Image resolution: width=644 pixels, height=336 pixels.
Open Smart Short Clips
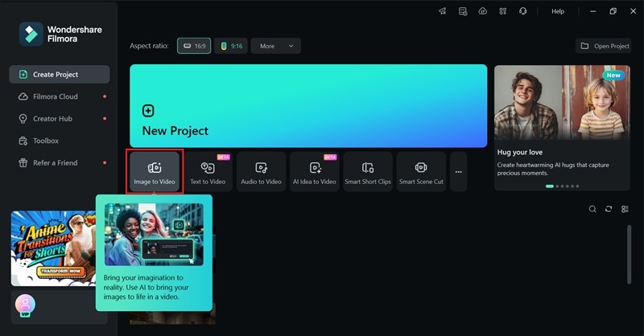[368, 171]
